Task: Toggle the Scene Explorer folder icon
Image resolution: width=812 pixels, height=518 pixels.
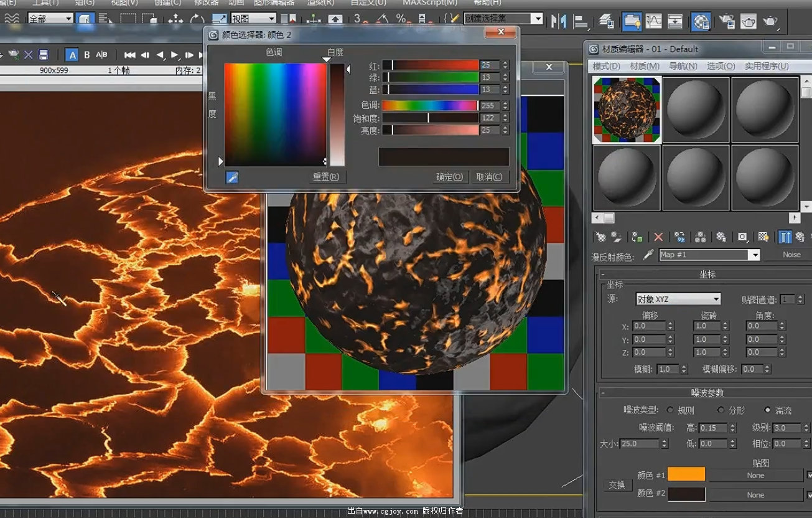Action: (632, 21)
